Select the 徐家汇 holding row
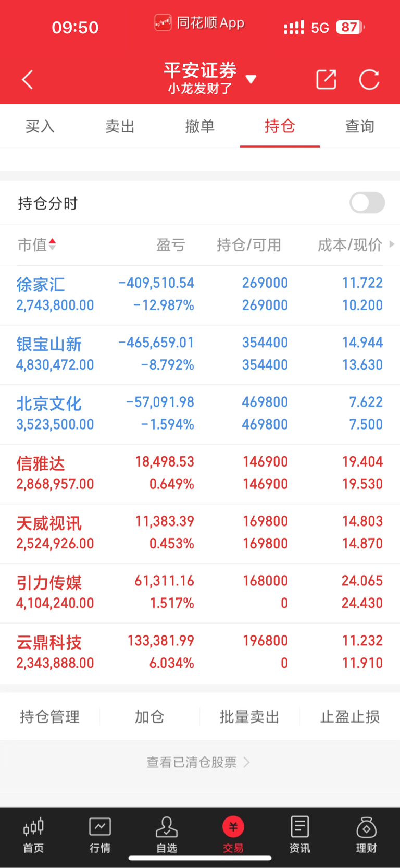 click(x=200, y=295)
